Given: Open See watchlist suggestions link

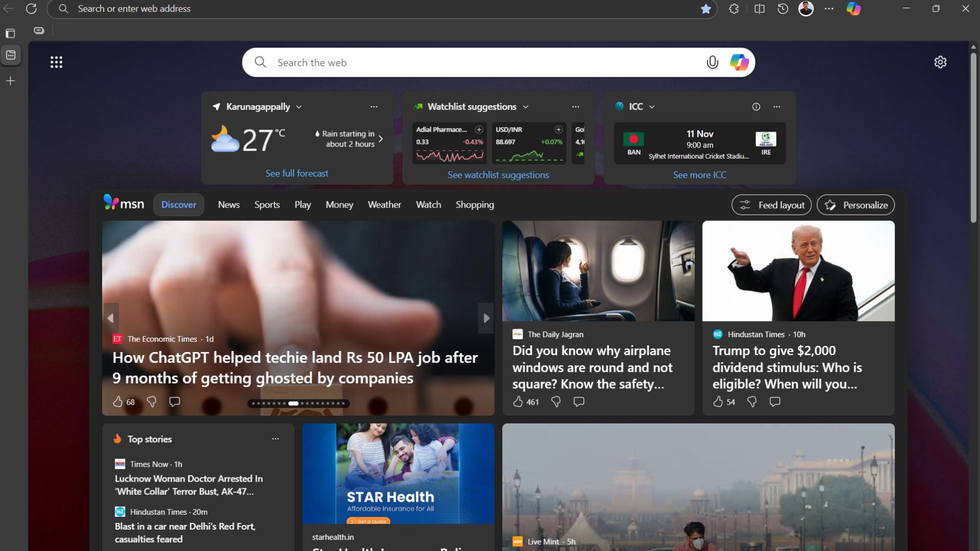Looking at the screenshot, I should click(x=498, y=175).
